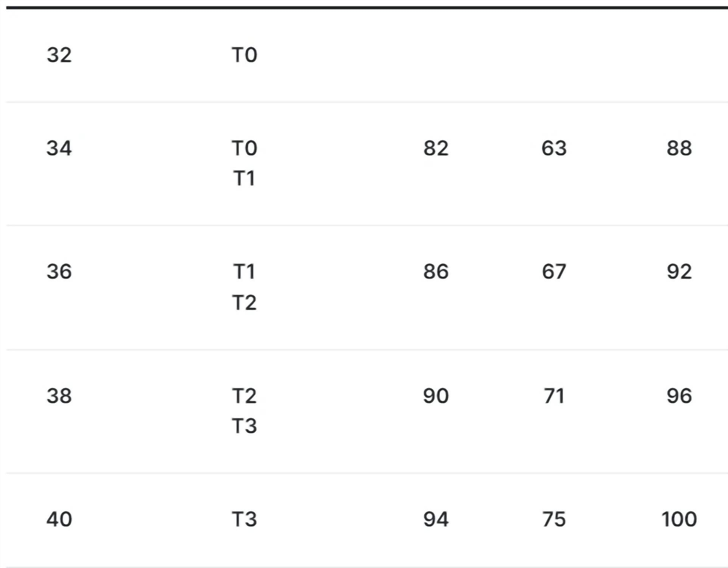
Task: Click the size 34 cell
Action: pos(59,148)
